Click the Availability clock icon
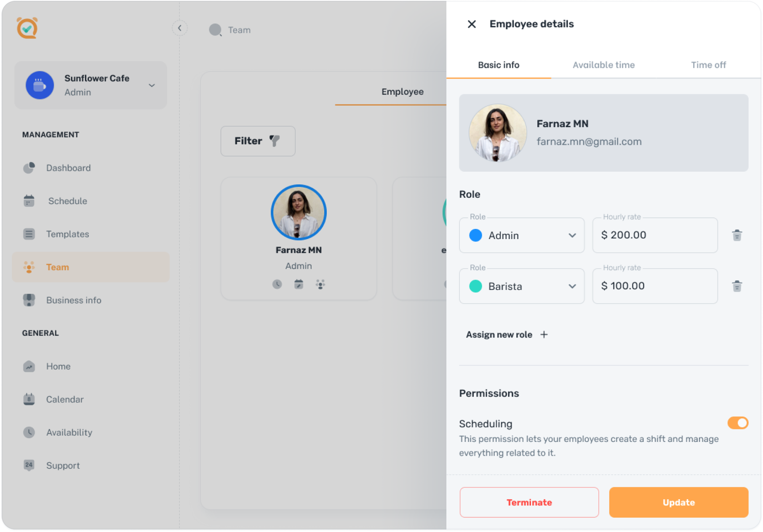The height and width of the screenshot is (532, 763). click(x=29, y=432)
